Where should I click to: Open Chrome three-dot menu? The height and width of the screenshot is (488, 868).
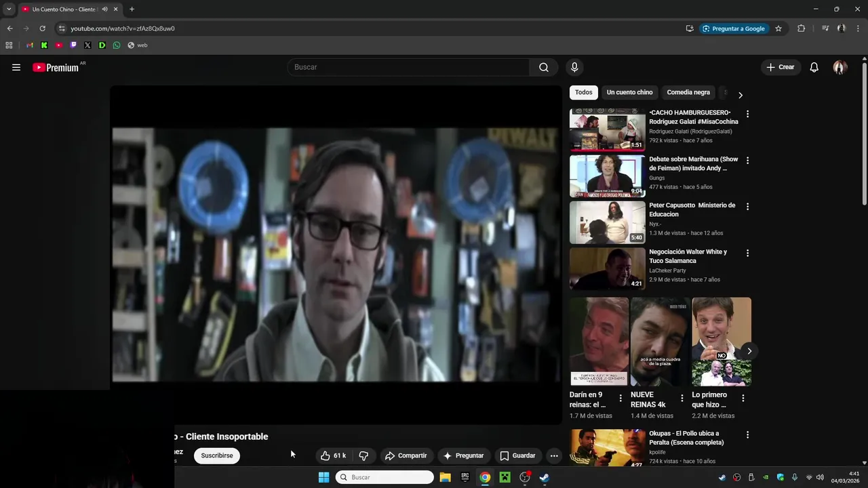point(858,28)
